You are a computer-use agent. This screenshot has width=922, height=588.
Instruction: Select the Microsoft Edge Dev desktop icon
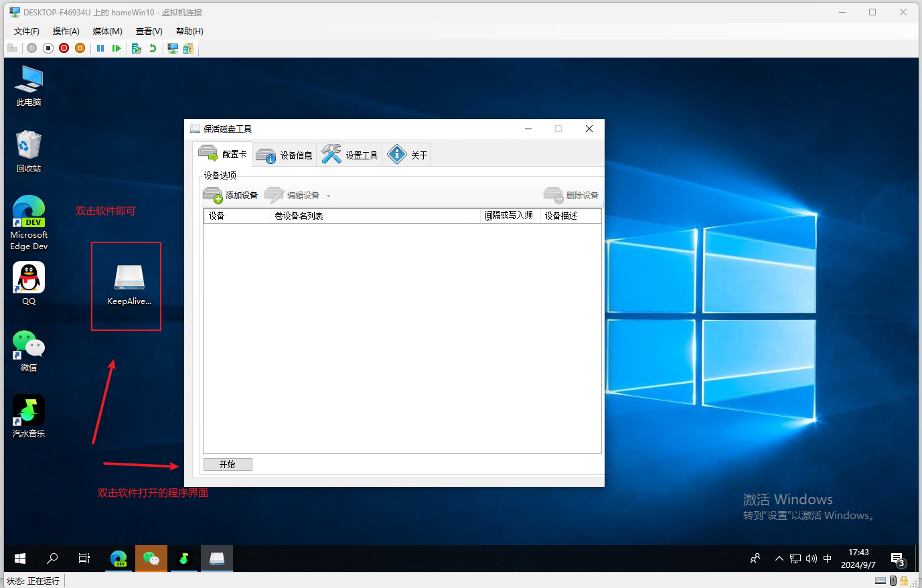point(29,223)
